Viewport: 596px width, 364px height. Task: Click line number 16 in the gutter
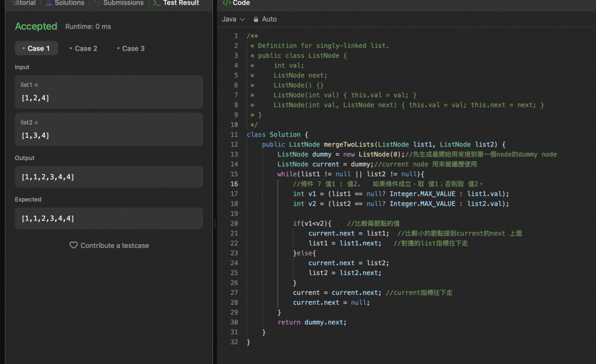tap(234, 184)
